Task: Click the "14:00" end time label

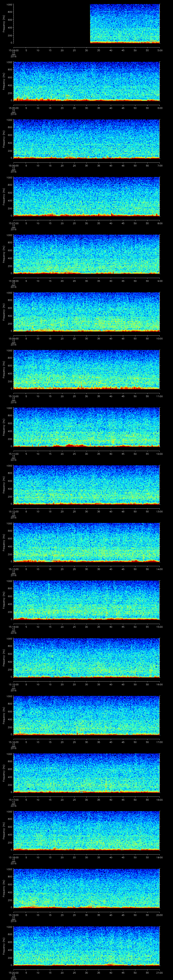Action: [x=159, y=569]
